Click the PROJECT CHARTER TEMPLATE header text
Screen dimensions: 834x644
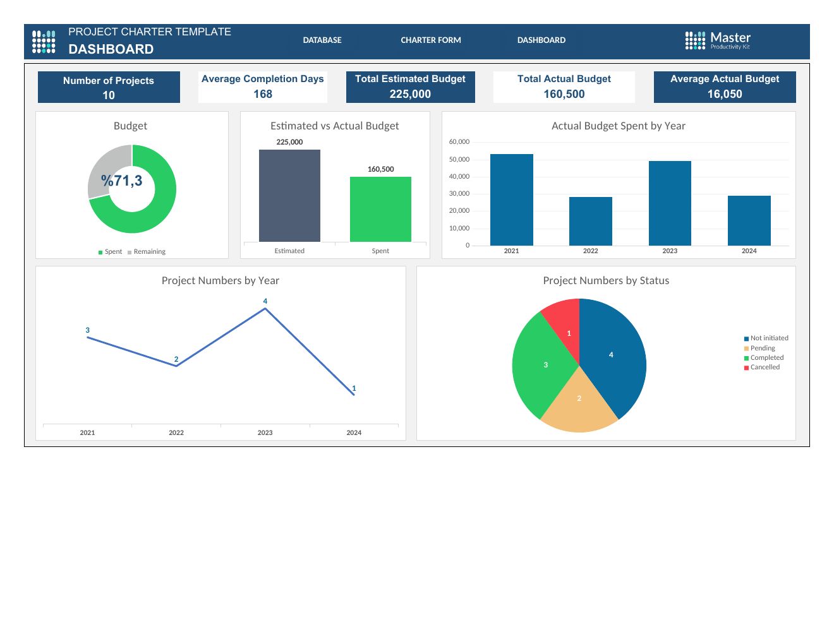150,32
